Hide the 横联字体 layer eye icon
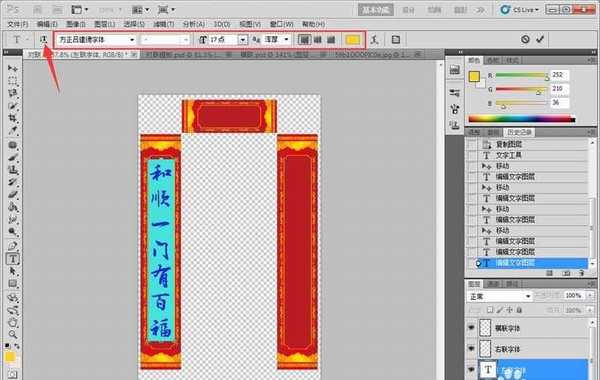Viewport: 600px width, 380px height. (x=471, y=328)
